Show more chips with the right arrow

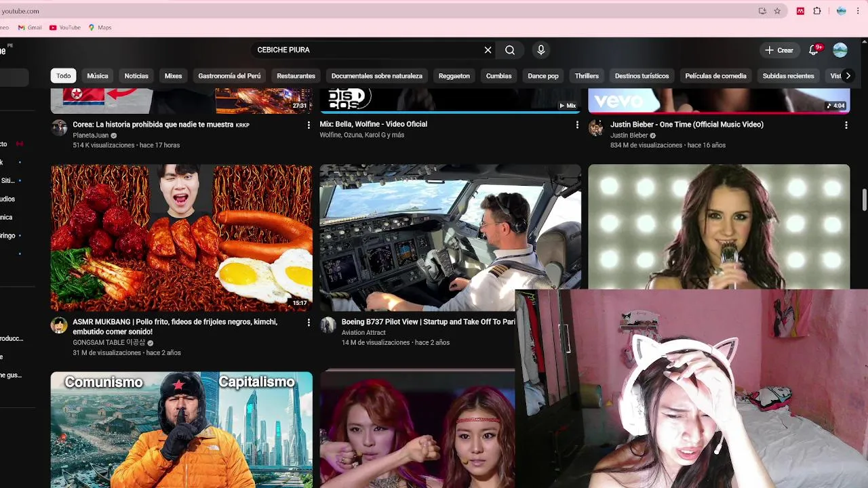coord(848,76)
